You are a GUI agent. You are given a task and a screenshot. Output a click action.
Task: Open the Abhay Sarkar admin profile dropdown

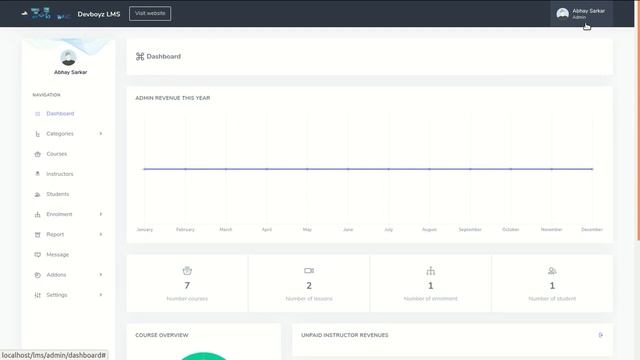pyautogui.click(x=582, y=13)
